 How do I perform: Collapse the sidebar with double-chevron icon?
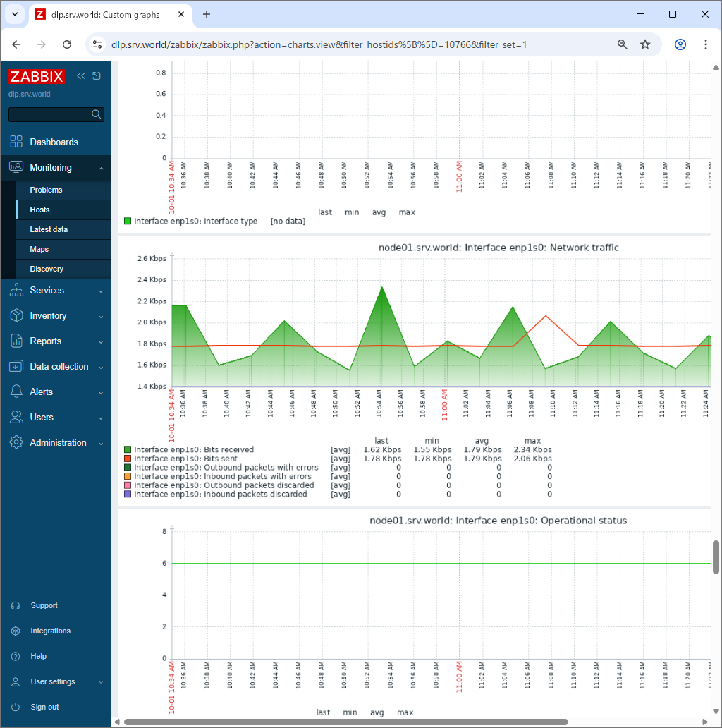pyautogui.click(x=81, y=76)
